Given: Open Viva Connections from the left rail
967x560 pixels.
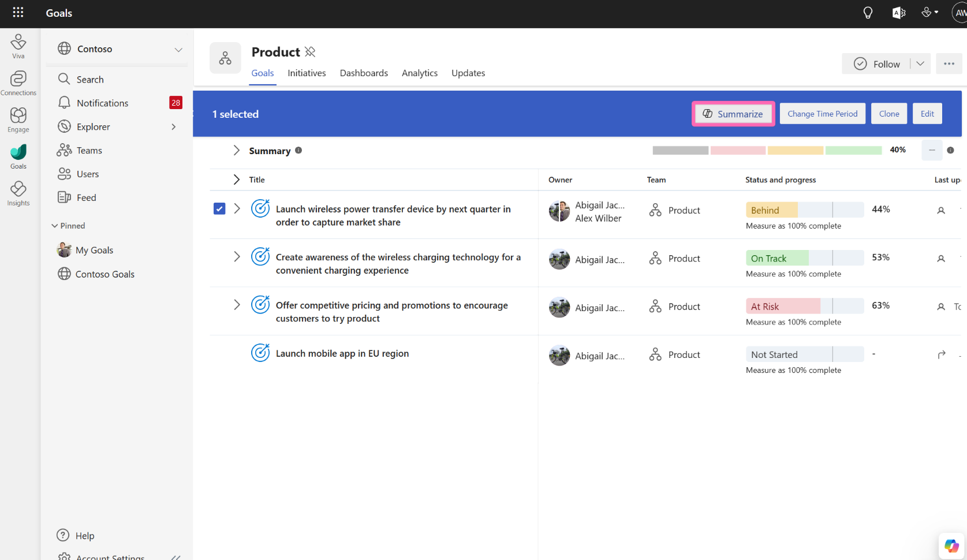Looking at the screenshot, I should [18, 81].
